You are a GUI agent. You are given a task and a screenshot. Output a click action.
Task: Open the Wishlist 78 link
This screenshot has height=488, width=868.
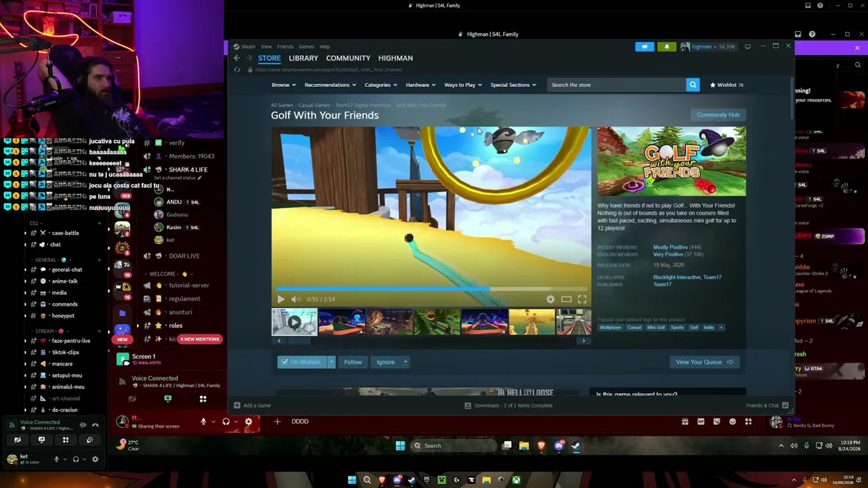tap(726, 85)
